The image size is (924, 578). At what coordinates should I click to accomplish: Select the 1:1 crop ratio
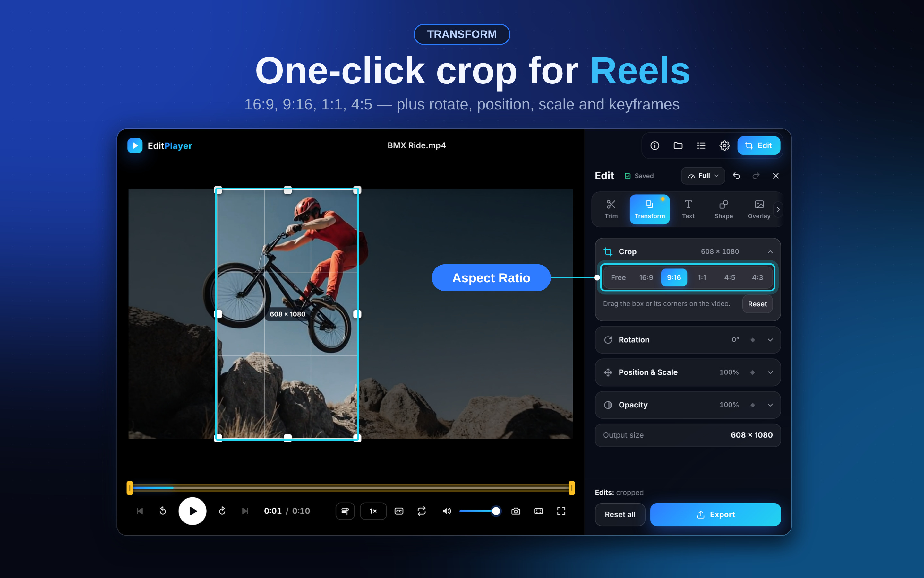[x=702, y=277]
